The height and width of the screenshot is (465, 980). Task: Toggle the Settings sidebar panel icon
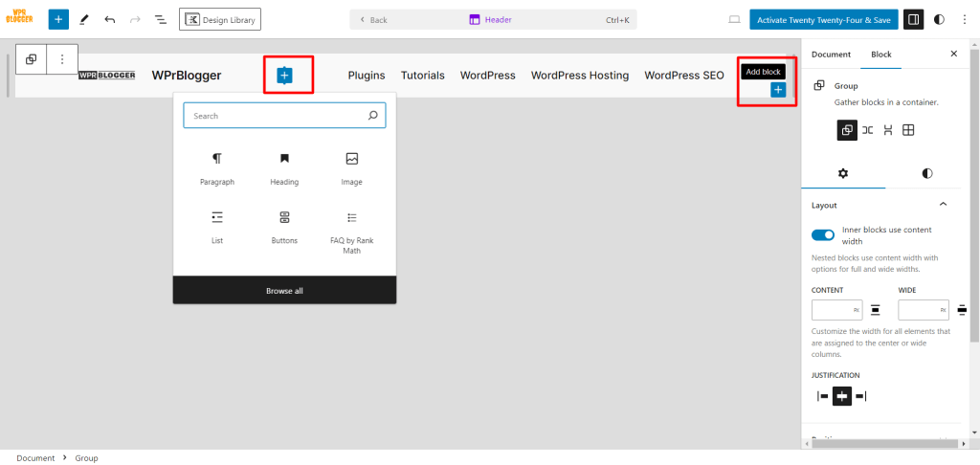coord(913,19)
